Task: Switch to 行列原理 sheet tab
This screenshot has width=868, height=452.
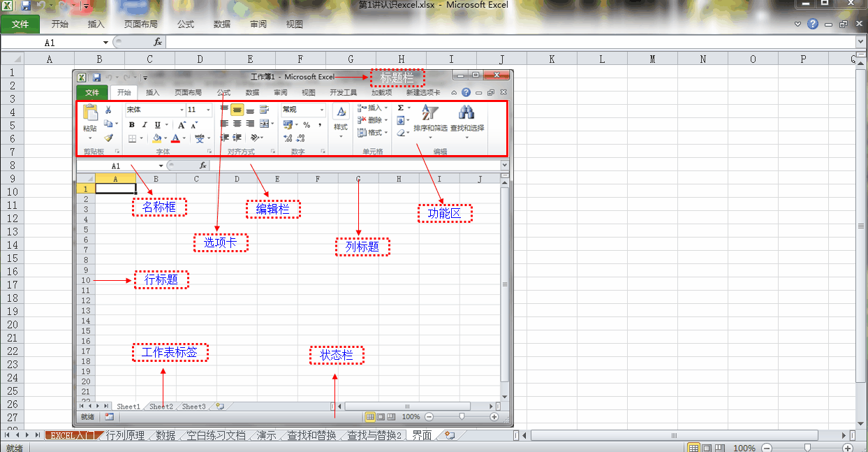Action: (124, 435)
